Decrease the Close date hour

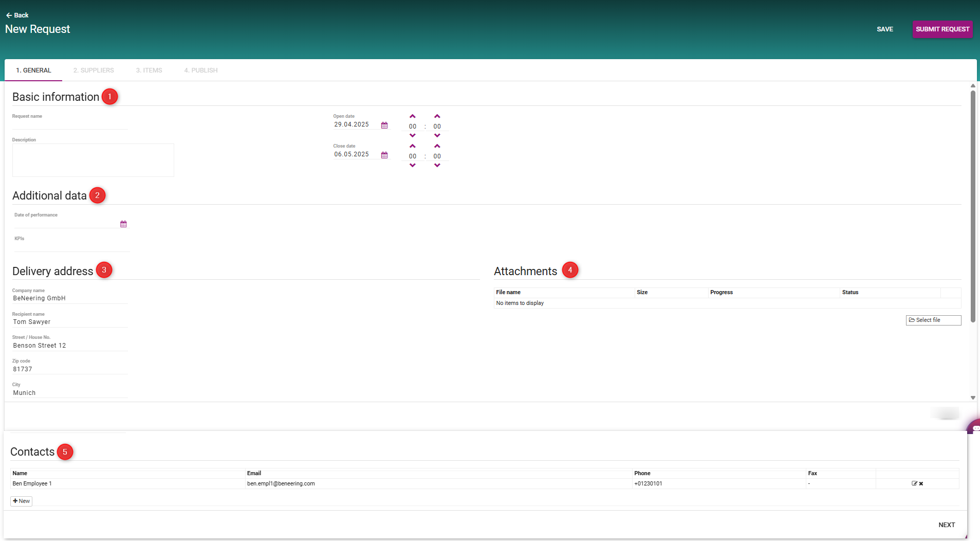[413, 166]
